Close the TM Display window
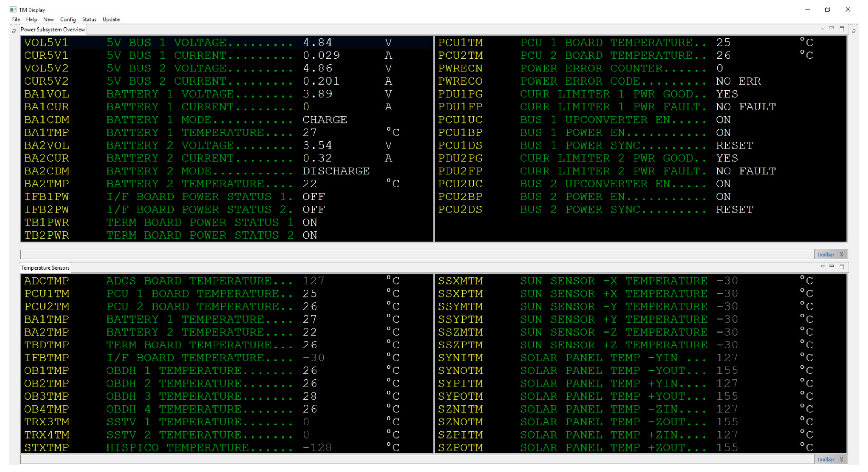The height and width of the screenshot is (472, 868). click(848, 9)
